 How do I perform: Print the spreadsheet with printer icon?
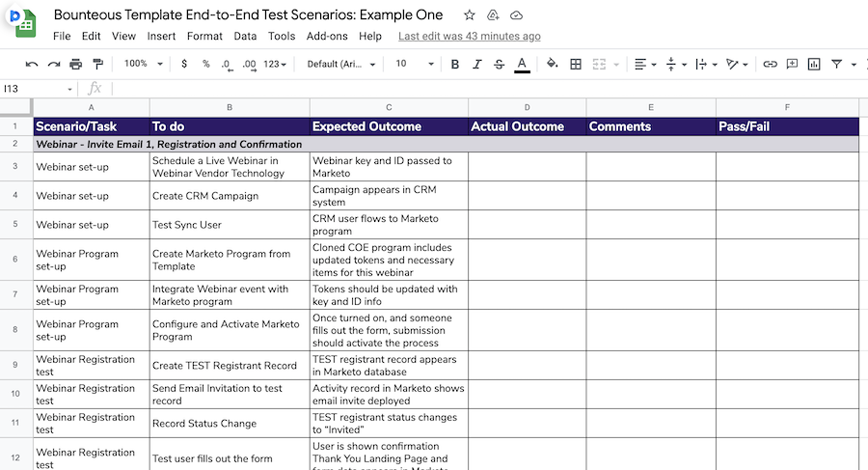(x=76, y=65)
